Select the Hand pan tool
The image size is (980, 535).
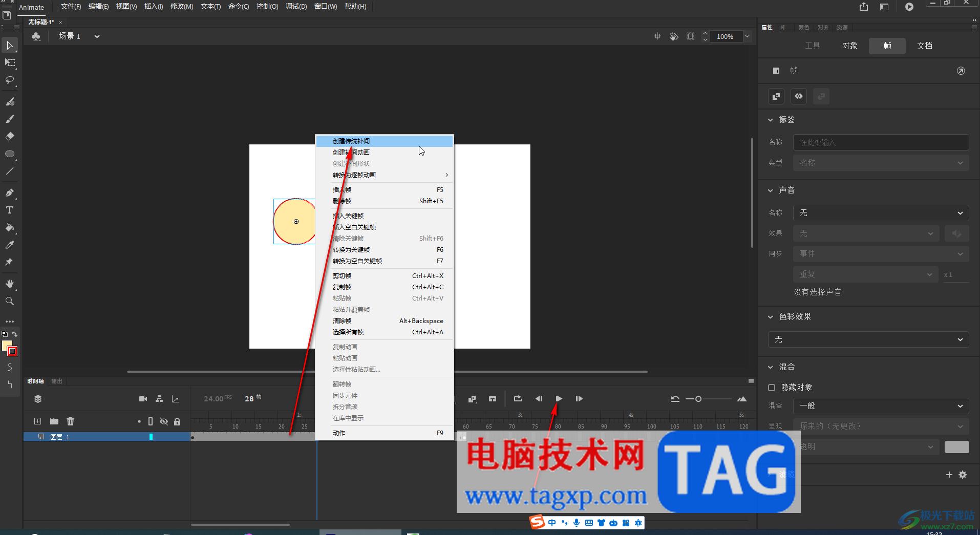click(9, 284)
